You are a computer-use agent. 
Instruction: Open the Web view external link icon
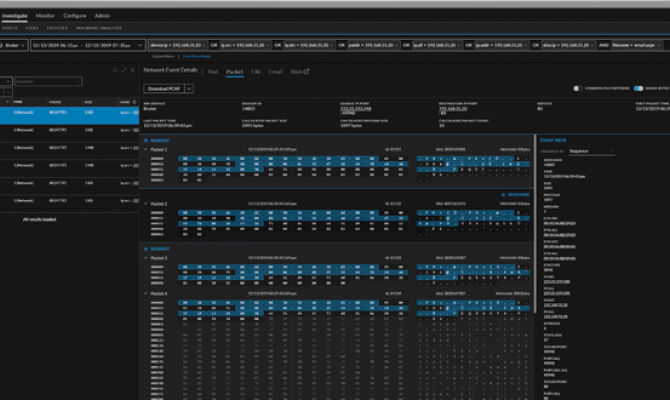pos(306,71)
